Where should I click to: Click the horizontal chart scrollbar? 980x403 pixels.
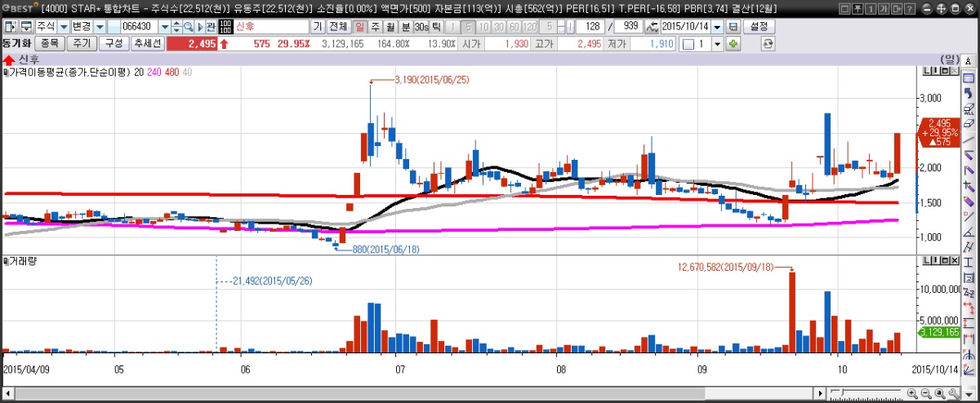pyautogui.click(x=410, y=394)
